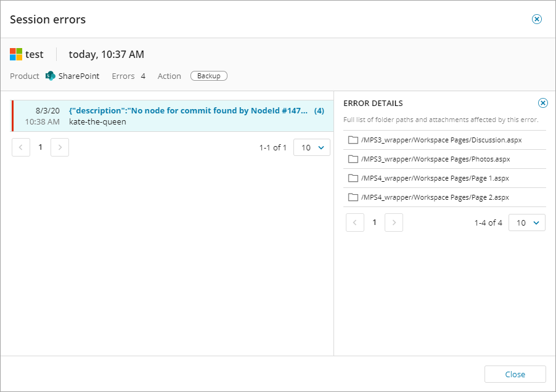Screen dimensions: 556x392
Task: Close the Error Details panel
Action: (542, 103)
